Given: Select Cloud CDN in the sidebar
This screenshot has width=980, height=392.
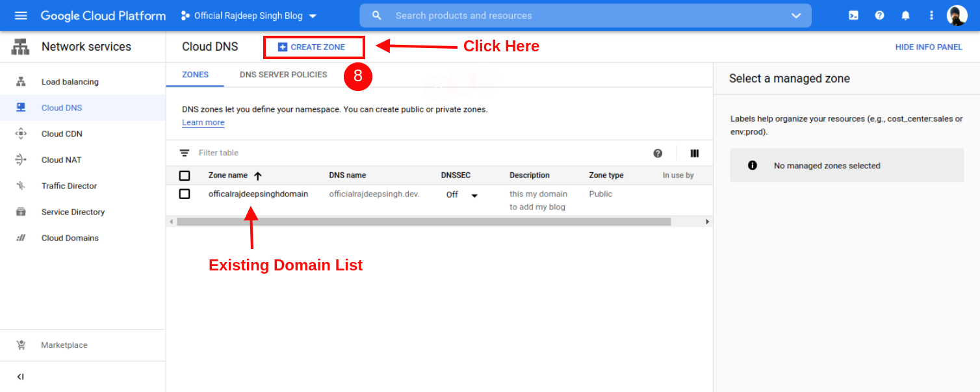Looking at the screenshot, I should tap(62, 134).
